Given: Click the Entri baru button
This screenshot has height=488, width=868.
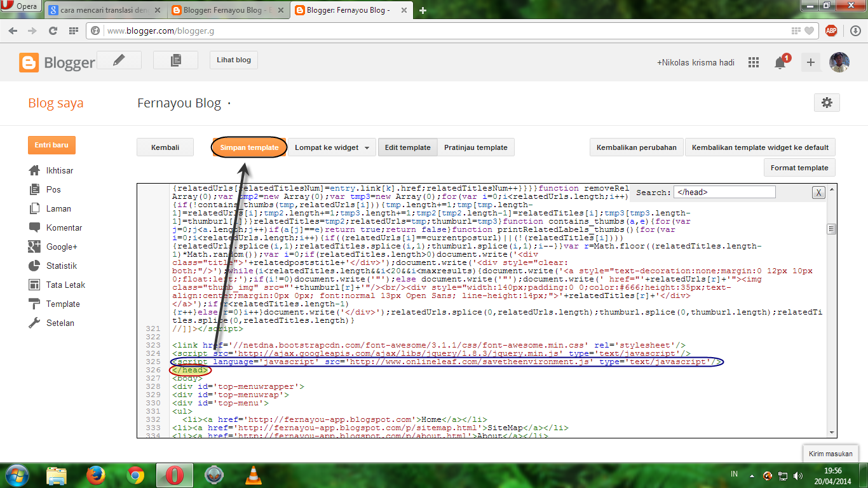Looking at the screenshot, I should 51,145.
